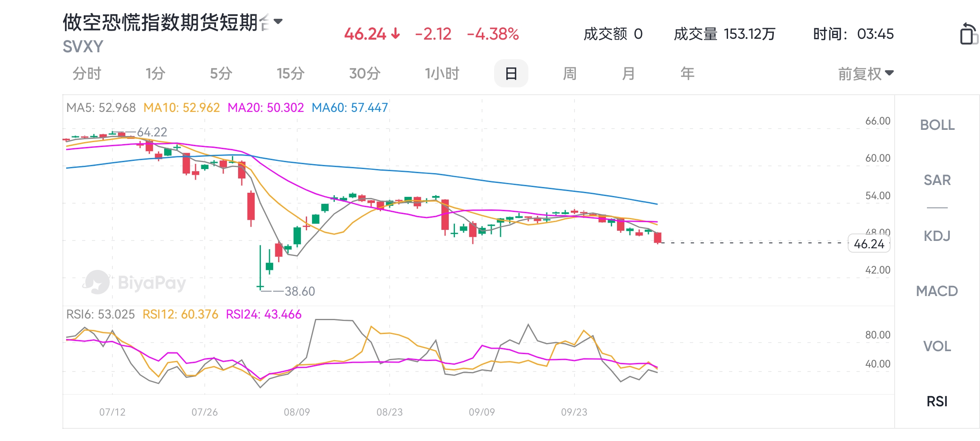Click the current price label 46.24 on axis
Image resolution: width=980 pixels, height=441 pixels.
click(869, 244)
